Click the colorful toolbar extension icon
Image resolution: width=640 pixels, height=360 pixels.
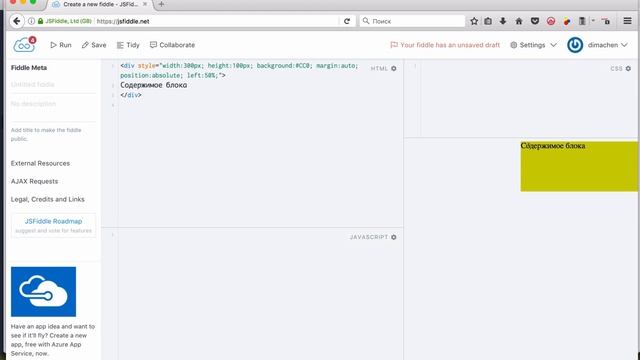point(567,21)
